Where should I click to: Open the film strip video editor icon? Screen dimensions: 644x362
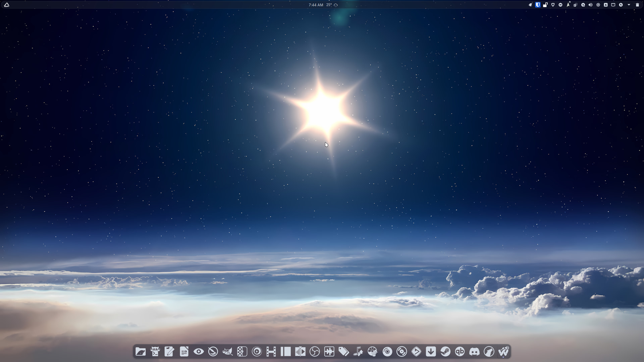click(x=271, y=352)
